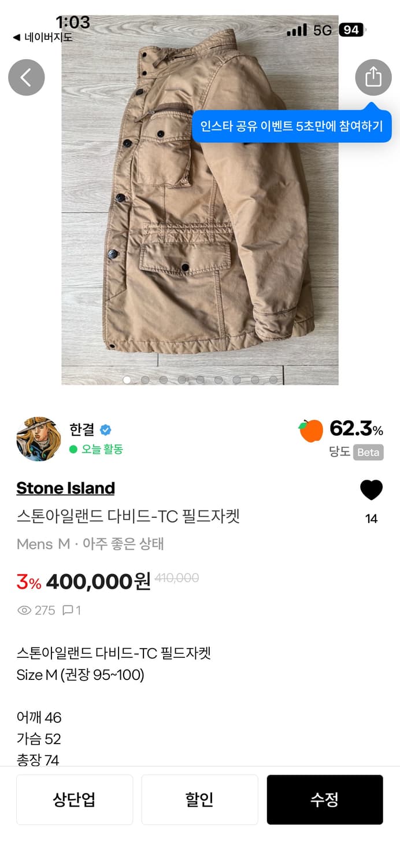Viewport: 400px width, 868px height.
Task: Open the comments speech bubble icon
Action: 68,610
